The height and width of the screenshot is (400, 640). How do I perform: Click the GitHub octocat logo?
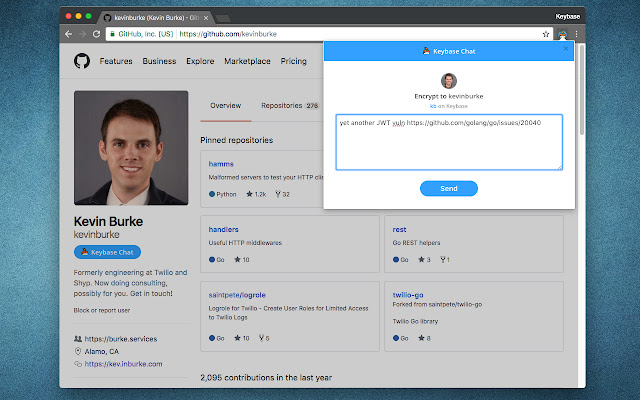coord(82,61)
